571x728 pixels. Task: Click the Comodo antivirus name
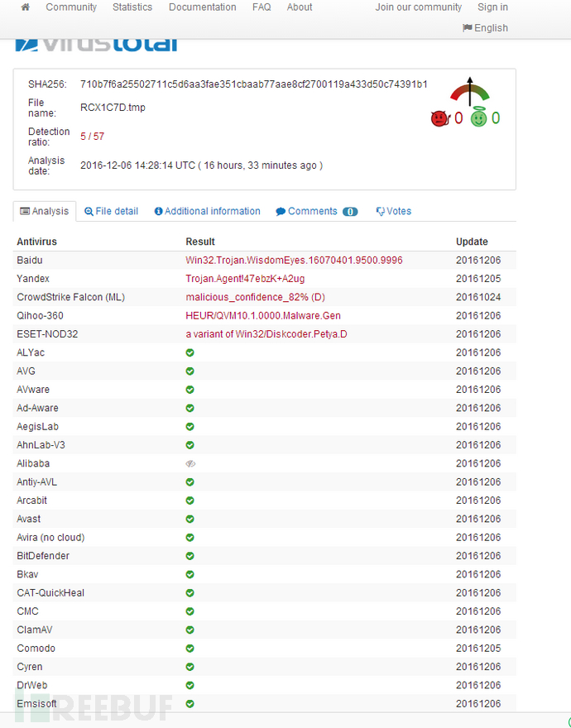coord(36,648)
